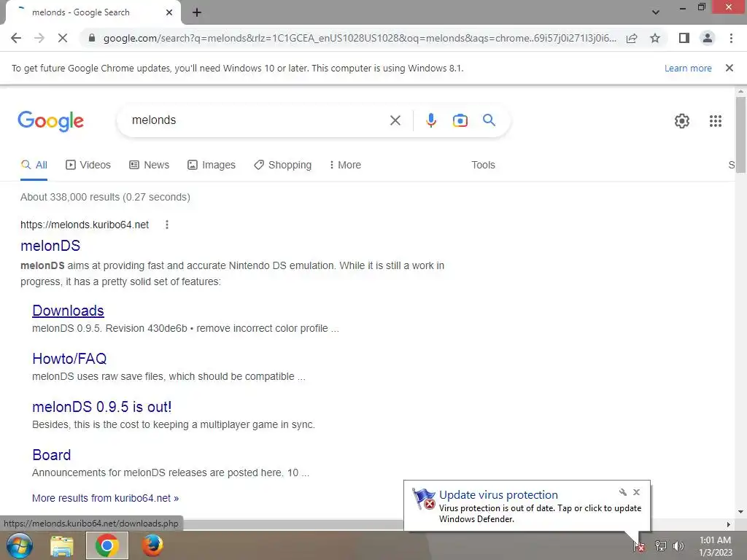
Task: Switch to the Images results tab
Action: [212, 165]
